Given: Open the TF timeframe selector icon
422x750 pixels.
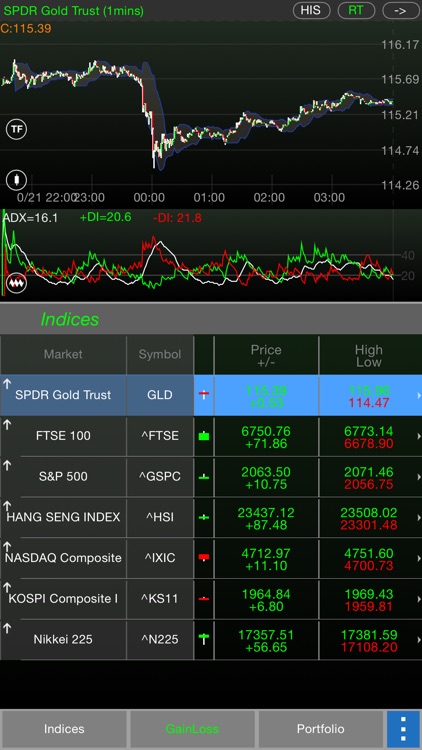Looking at the screenshot, I should coord(16,129).
